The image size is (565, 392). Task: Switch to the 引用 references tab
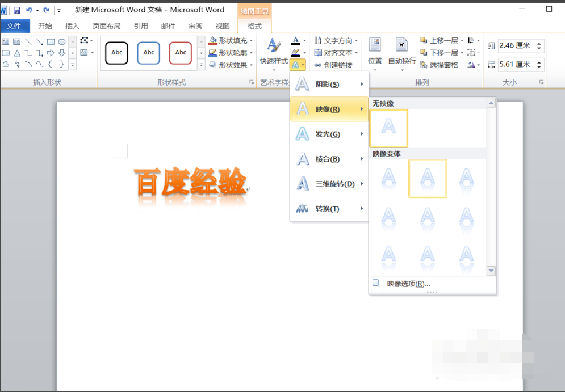(141, 26)
